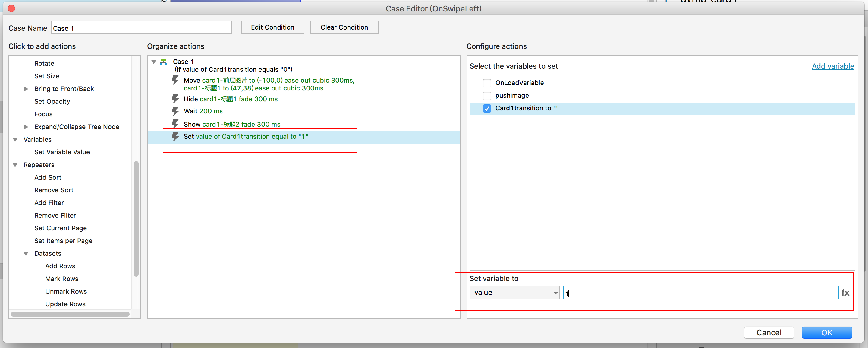This screenshot has width=868, height=348.
Task: Collapse the Variables action group
Action: click(x=15, y=140)
